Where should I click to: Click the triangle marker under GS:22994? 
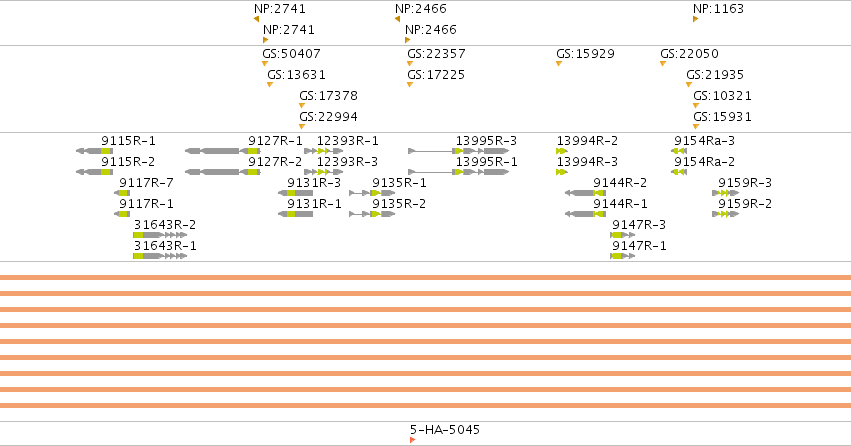[x=302, y=126]
